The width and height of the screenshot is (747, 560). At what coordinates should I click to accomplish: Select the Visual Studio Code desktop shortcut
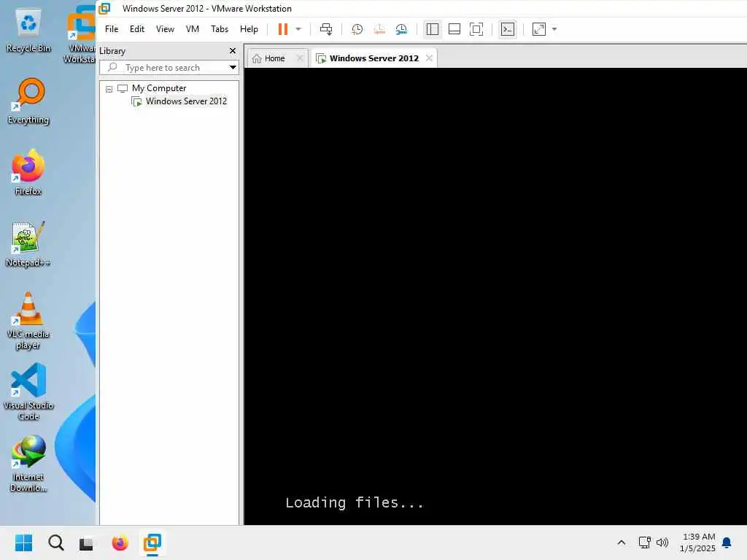(x=28, y=392)
